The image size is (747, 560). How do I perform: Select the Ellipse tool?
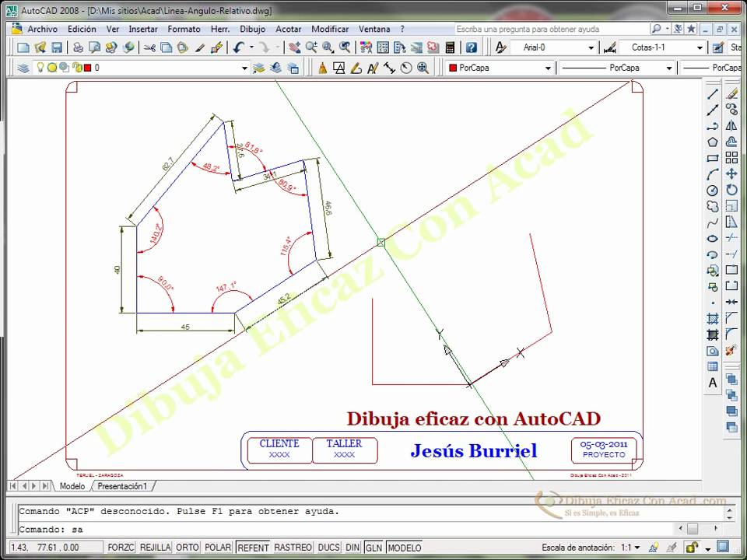click(x=712, y=239)
